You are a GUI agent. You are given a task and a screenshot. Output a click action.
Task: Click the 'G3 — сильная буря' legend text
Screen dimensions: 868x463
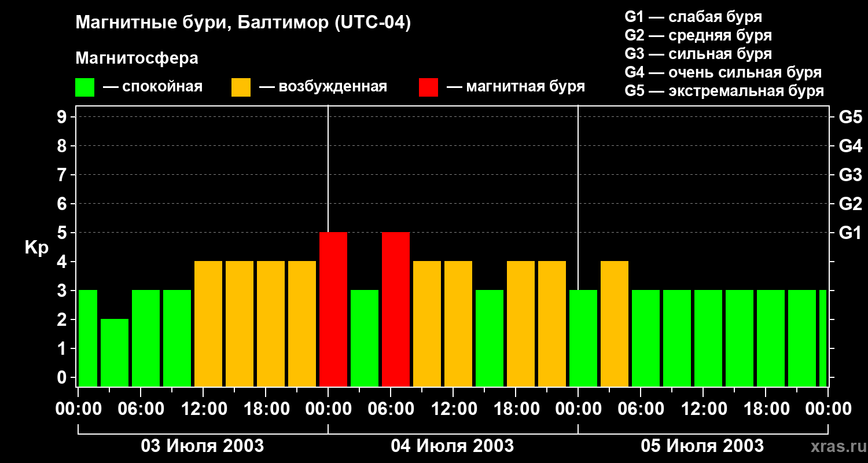tap(698, 54)
